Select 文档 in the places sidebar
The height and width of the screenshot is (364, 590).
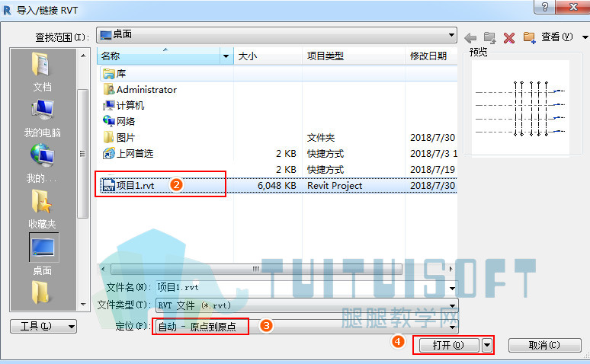click(x=42, y=72)
